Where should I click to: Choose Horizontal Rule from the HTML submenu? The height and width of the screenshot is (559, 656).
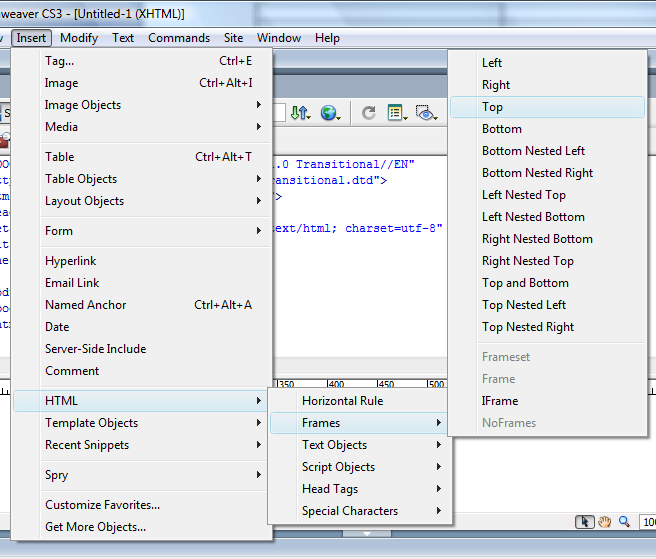coord(360,401)
